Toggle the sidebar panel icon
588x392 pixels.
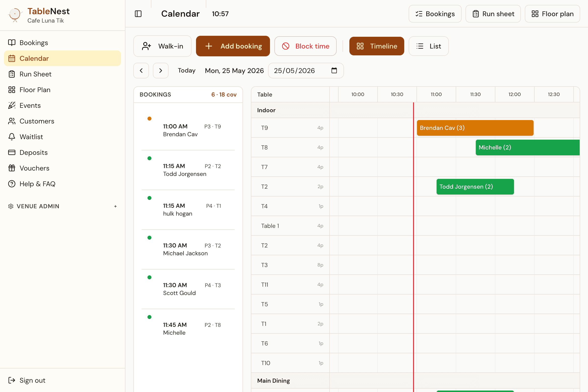point(138,14)
